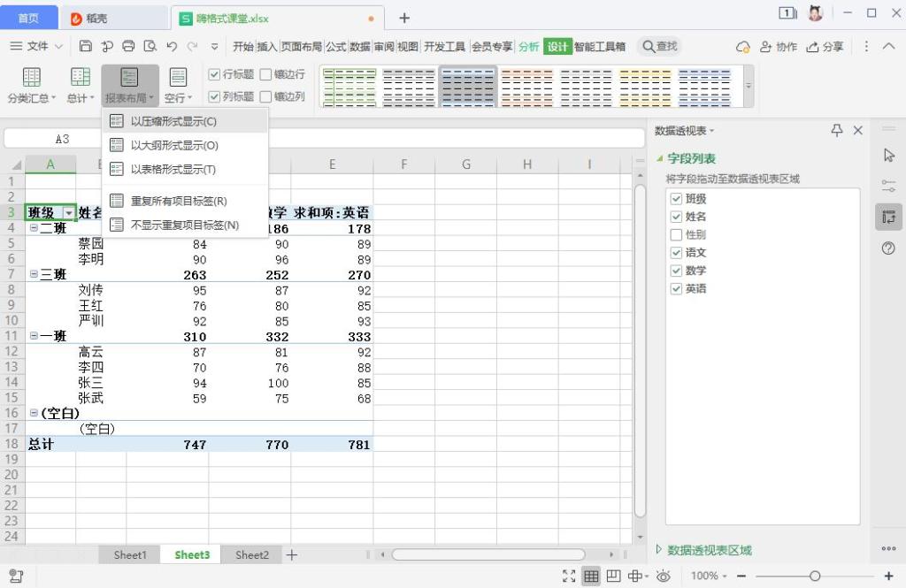Switch to the Sheet2 tab

[250, 554]
